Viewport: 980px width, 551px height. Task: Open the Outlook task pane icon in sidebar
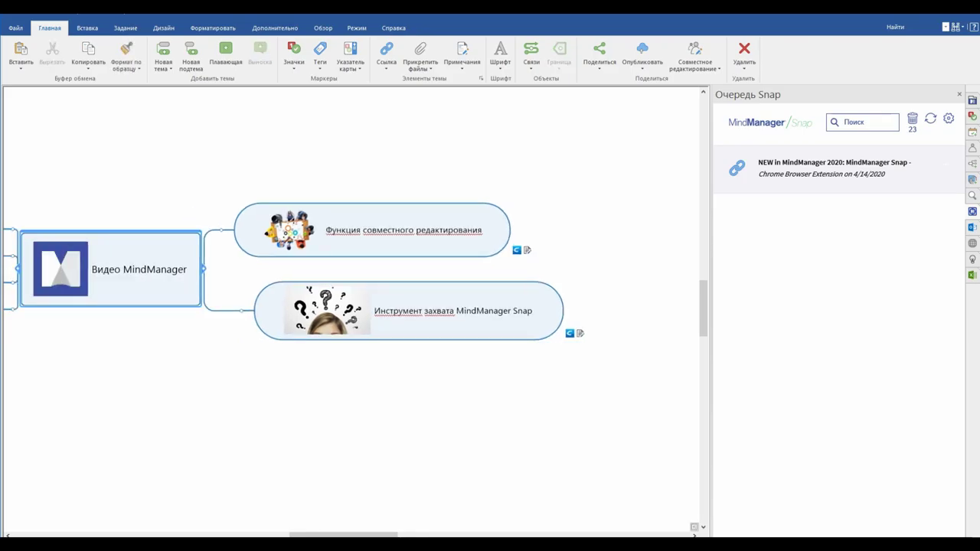[972, 227]
